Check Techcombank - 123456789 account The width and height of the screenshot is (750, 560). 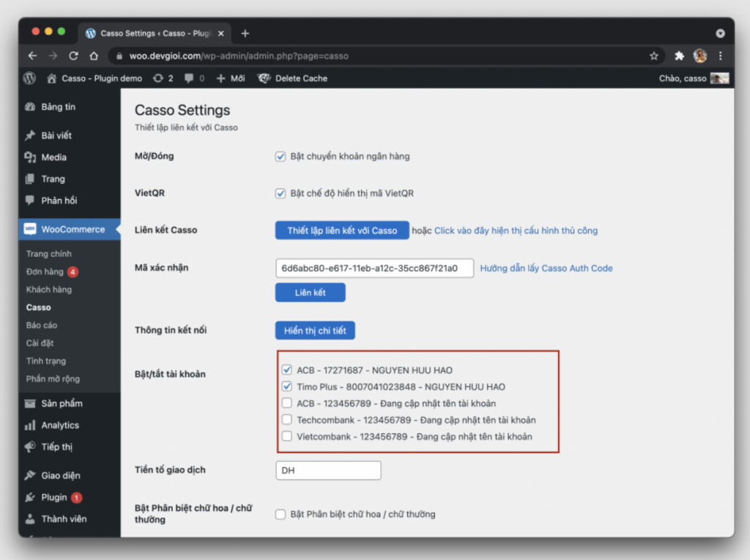(x=287, y=419)
